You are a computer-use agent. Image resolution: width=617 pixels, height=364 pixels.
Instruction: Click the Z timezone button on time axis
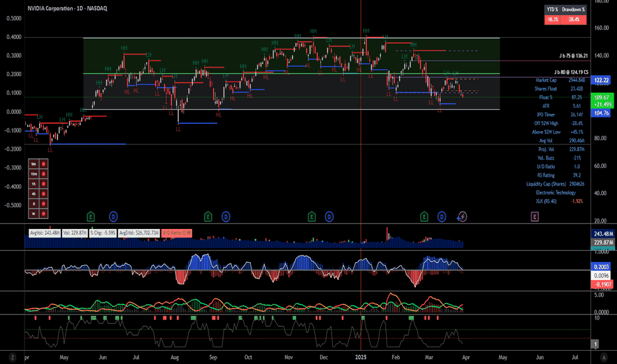[13, 357]
